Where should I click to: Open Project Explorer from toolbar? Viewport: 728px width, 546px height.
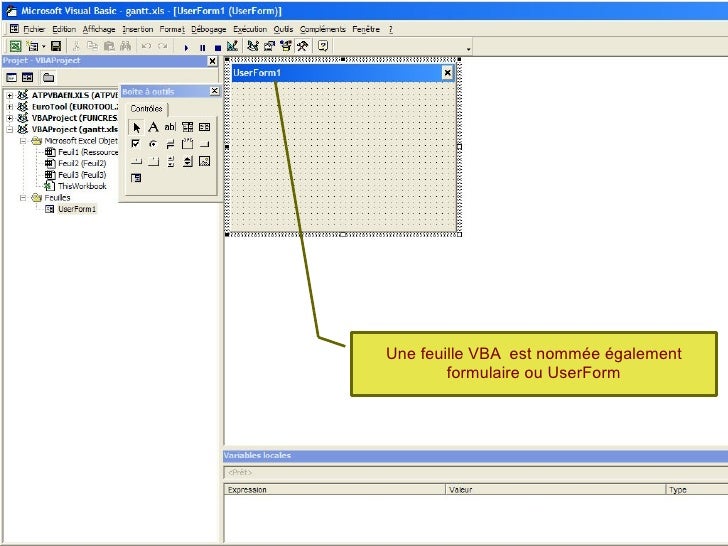pos(253,46)
